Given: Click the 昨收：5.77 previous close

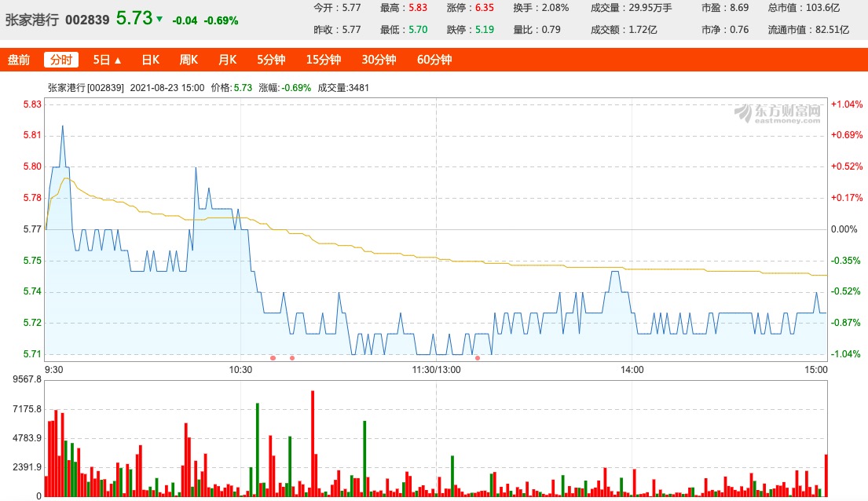Looking at the screenshot, I should click(337, 30).
